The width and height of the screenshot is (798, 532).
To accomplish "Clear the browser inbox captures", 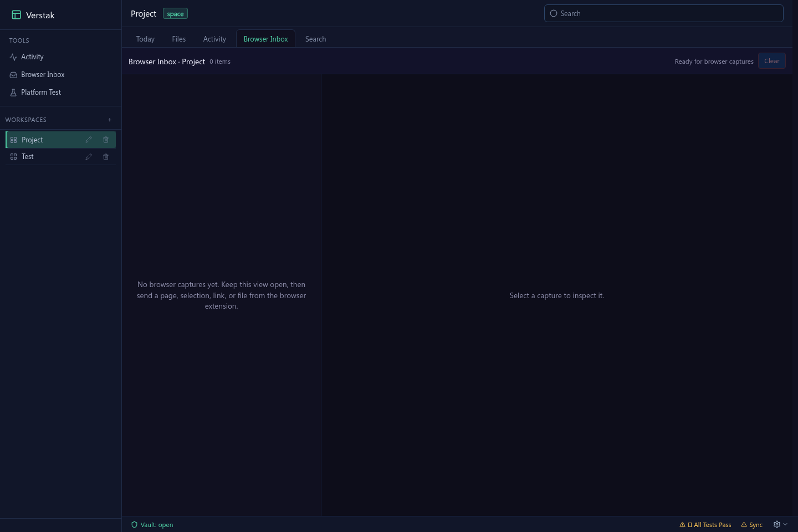I will 771,61.
